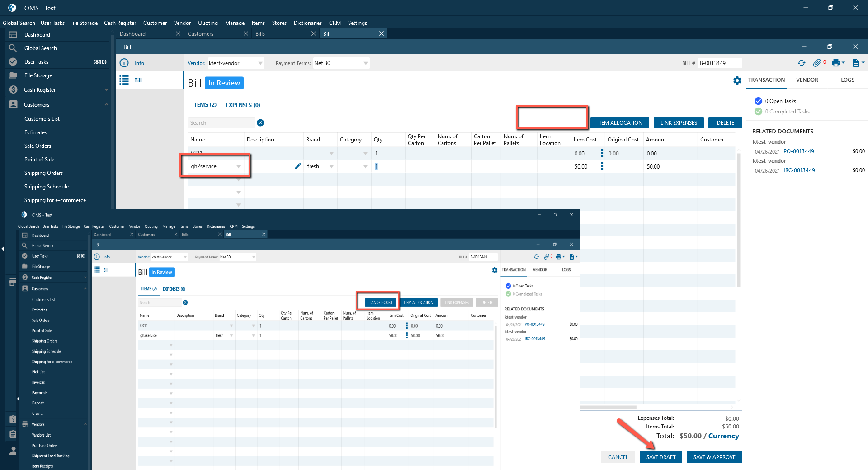
Task: Open the IRC-0013449 link in the large window
Action: click(x=799, y=170)
